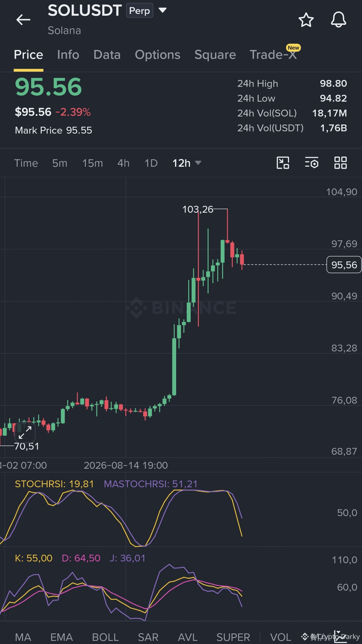Image resolution: width=362 pixels, height=644 pixels.
Task: Add SOLUSDT to favorites with star icon
Action: 306,20
